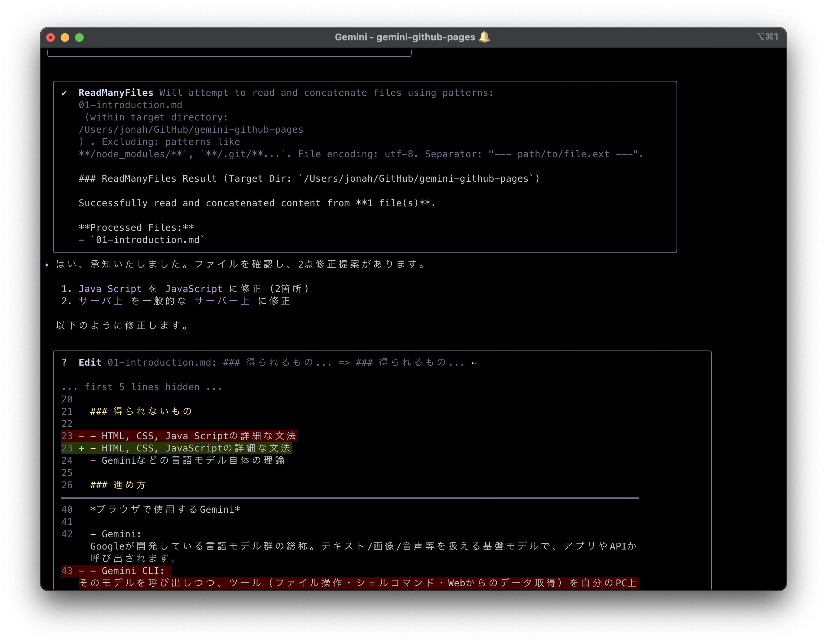
Task: Click the left arrow after the Edit header
Action: pos(474,363)
